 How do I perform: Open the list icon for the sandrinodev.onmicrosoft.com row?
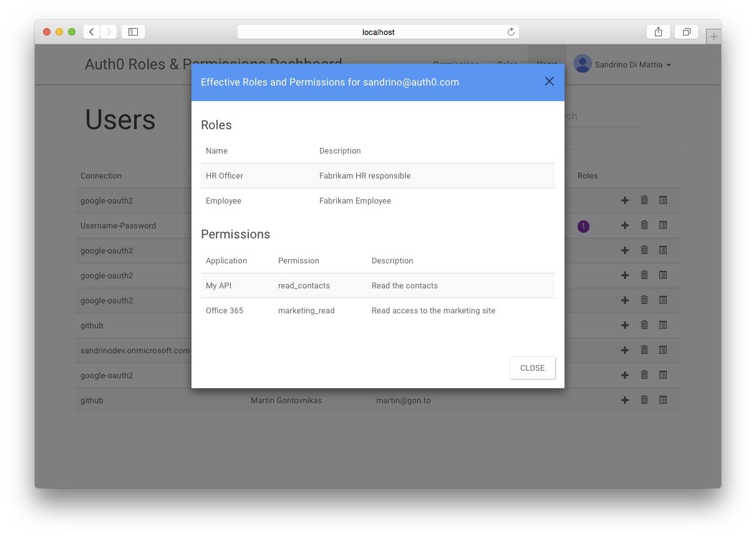pos(663,350)
